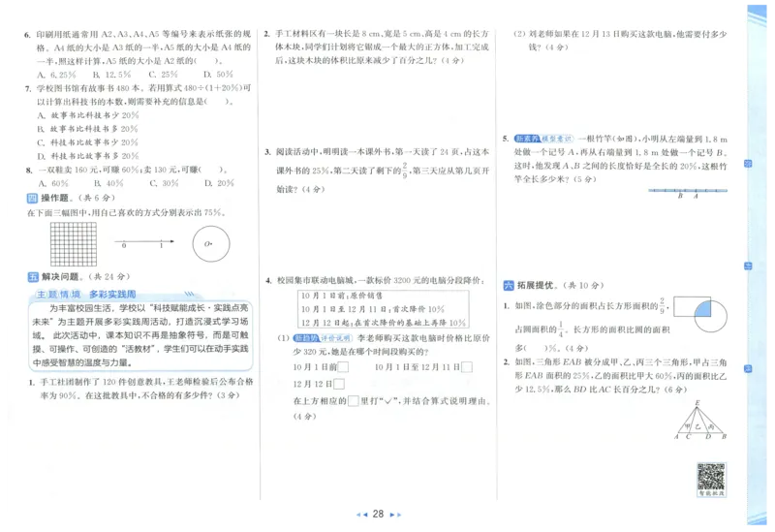
Task: Choose option C. 25% in question 6
Action: point(163,75)
